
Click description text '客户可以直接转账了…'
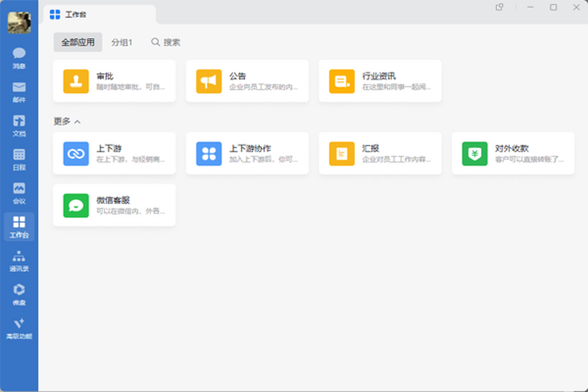click(529, 159)
